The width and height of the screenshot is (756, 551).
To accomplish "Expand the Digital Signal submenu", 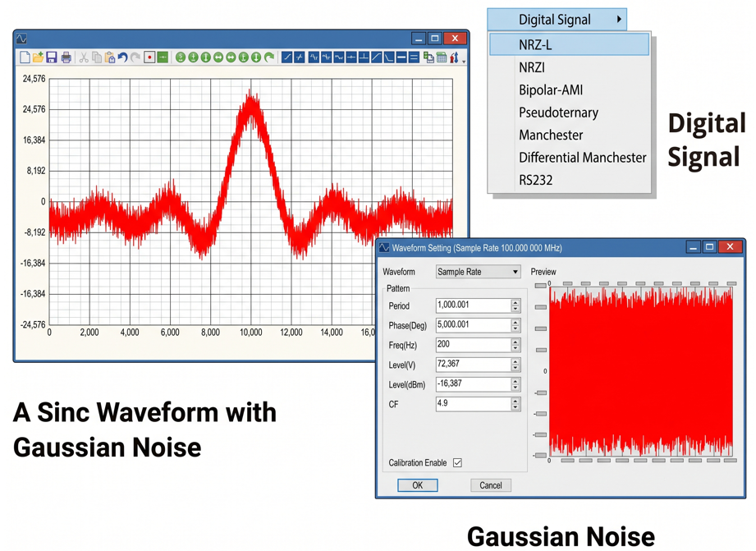I will coord(557,20).
